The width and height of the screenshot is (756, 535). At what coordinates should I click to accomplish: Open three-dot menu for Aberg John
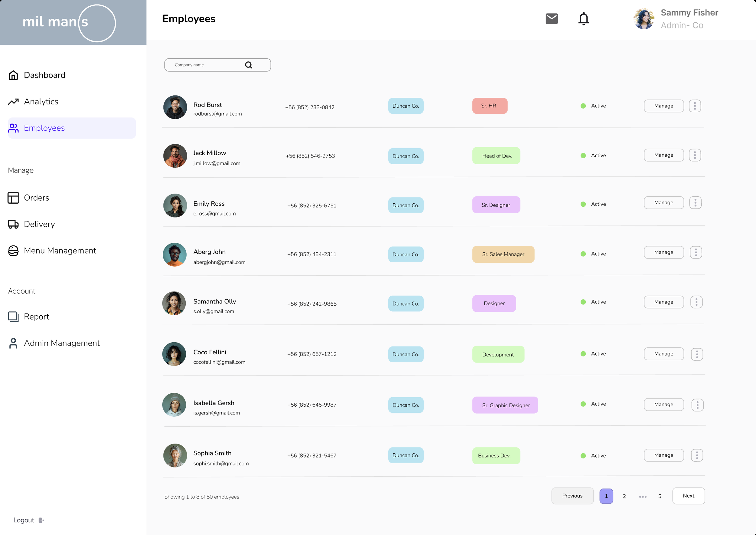tap(696, 252)
